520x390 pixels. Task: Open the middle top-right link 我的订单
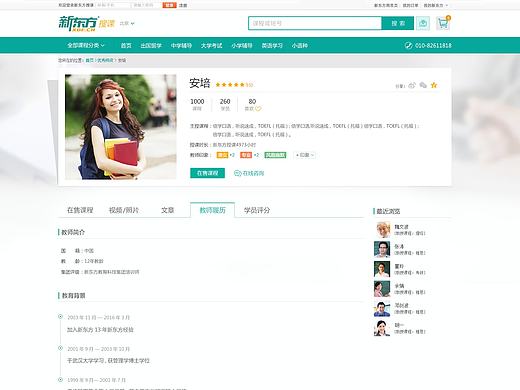410,5
